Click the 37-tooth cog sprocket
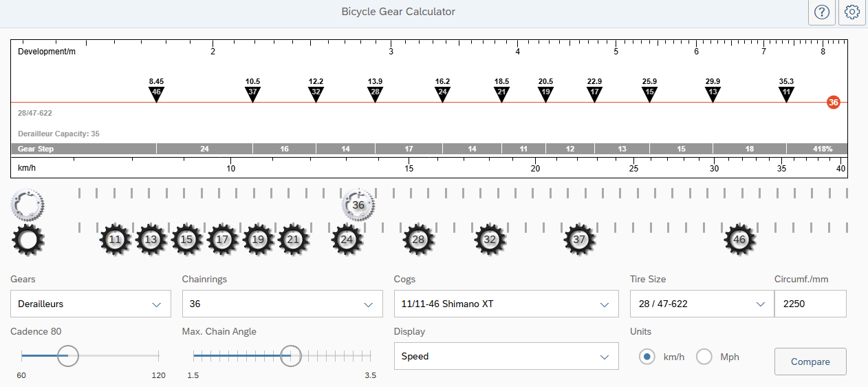The image size is (868, 387). (x=579, y=240)
